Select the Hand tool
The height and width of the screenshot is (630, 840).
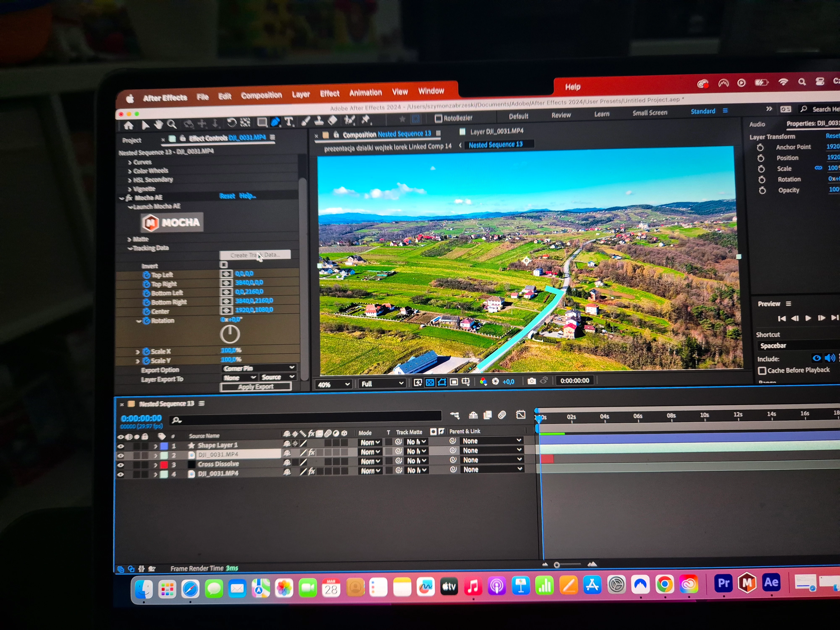click(x=158, y=125)
